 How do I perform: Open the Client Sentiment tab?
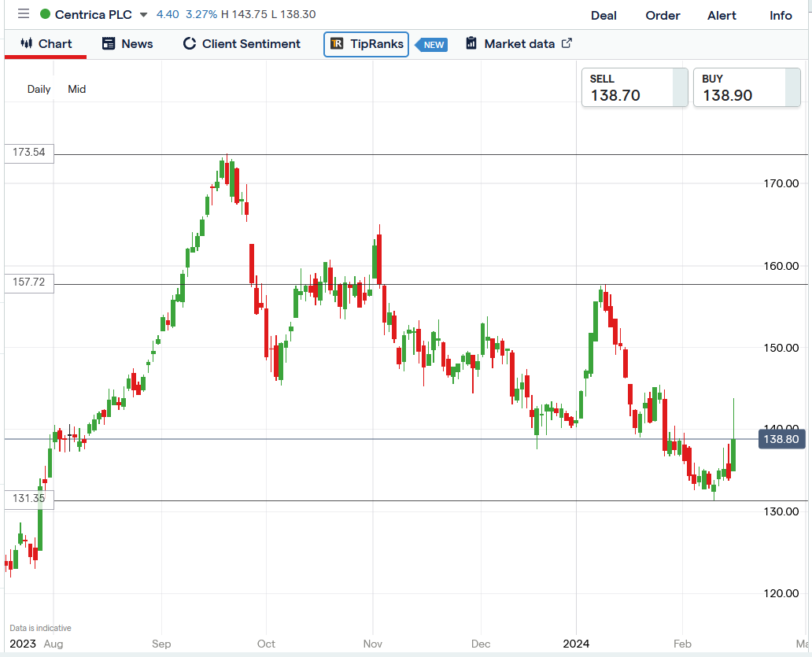pyautogui.click(x=242, y=44)
